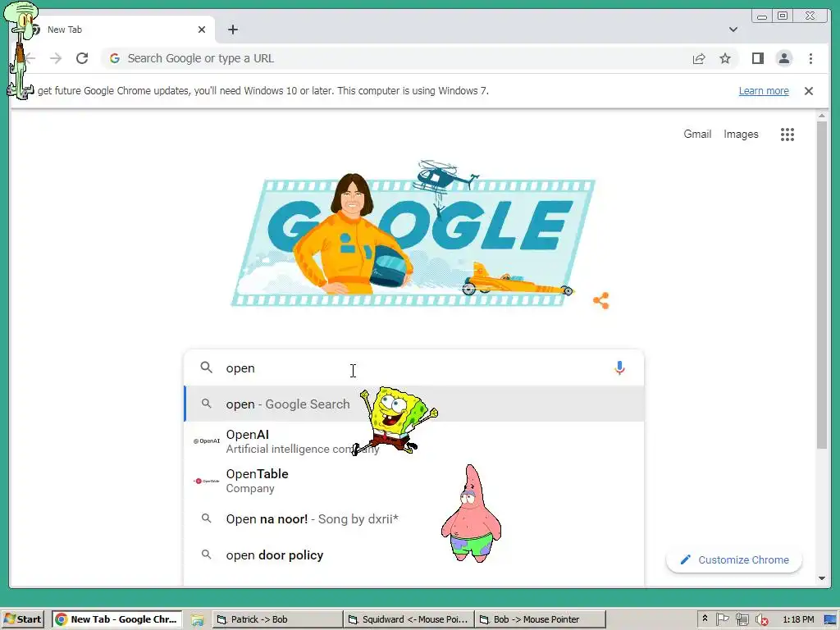840x630 pixels.
Task: Choose the open door policy suggestion
Action: [x=413, y=555]
